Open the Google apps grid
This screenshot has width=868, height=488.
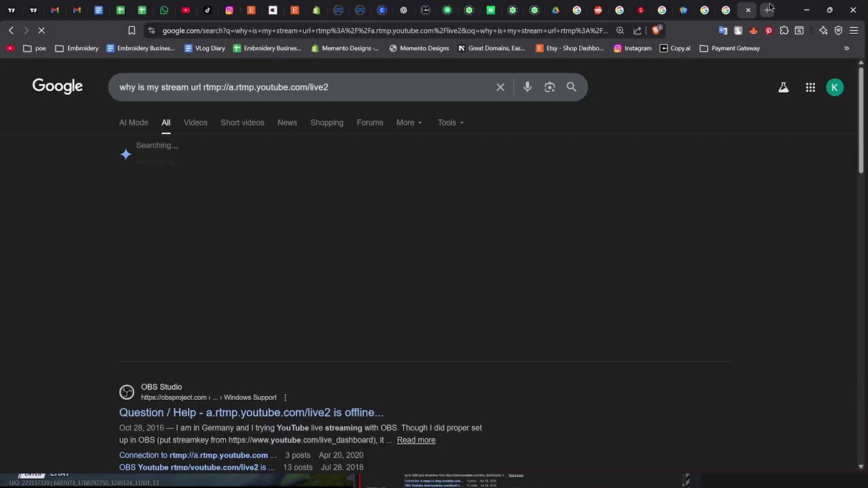810,87
